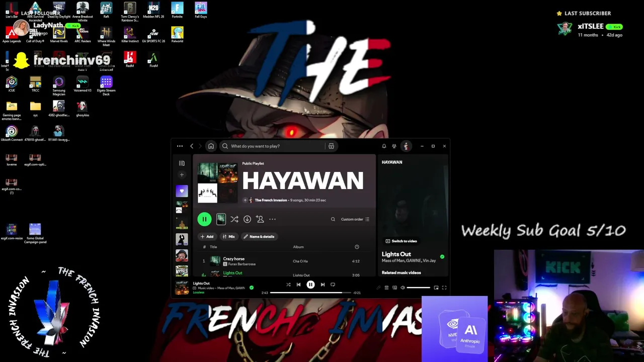The height and width of the screenshot is (362, 644).
Task: Open the Browse icon in search bar
Action: 331,146
